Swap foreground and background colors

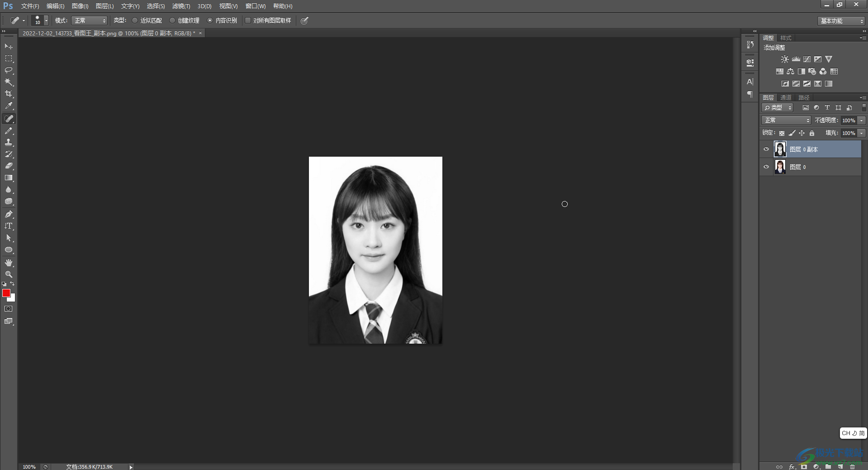pos(13,284)
